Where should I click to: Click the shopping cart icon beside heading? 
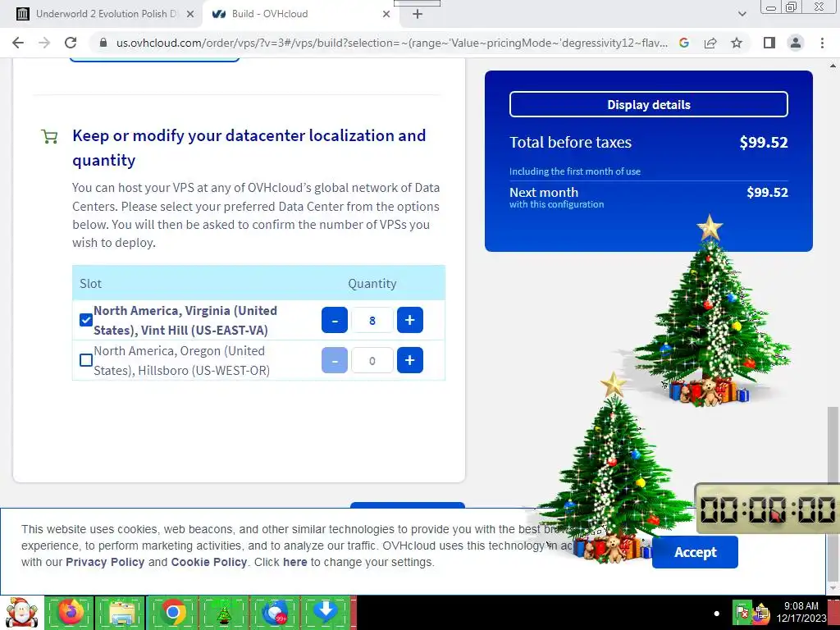[49, 137]
